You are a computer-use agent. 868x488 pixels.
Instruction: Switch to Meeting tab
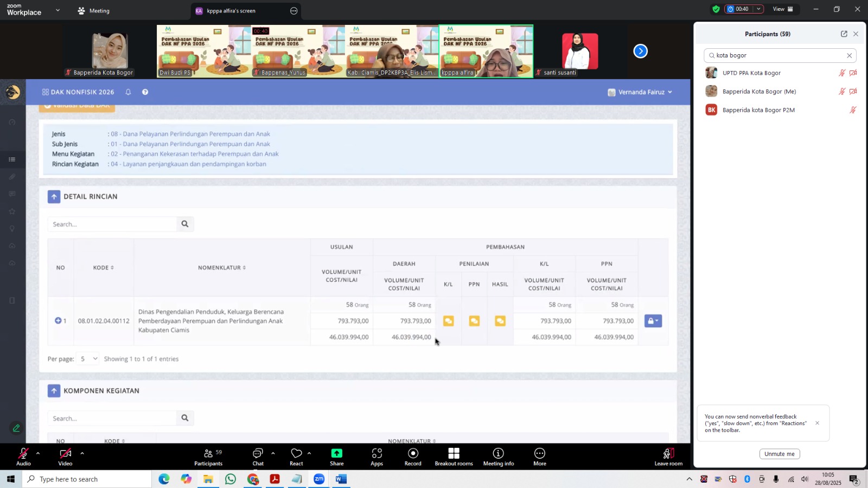(93, 10)
